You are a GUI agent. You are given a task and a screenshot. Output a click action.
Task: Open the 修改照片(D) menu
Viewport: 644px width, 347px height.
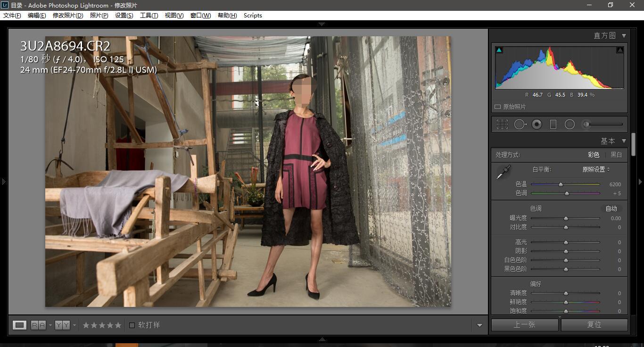(67, 15)
